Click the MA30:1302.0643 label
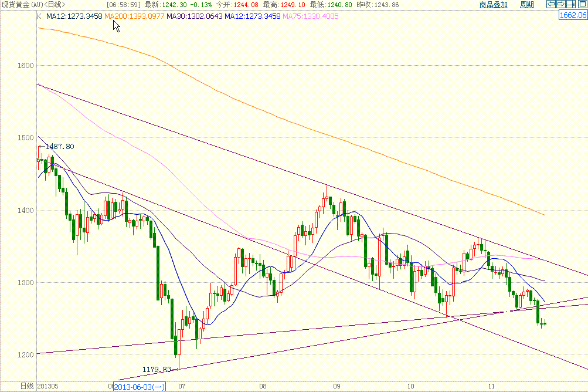This screenshot has width=588, height=392. tap(194, 16)
